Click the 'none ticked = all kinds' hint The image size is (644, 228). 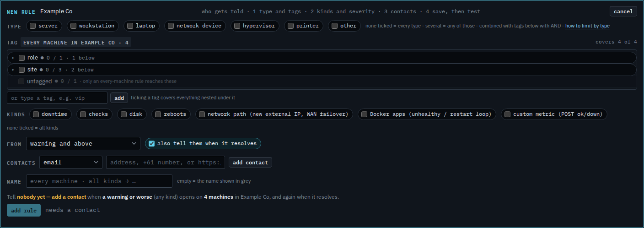(32, 128)
